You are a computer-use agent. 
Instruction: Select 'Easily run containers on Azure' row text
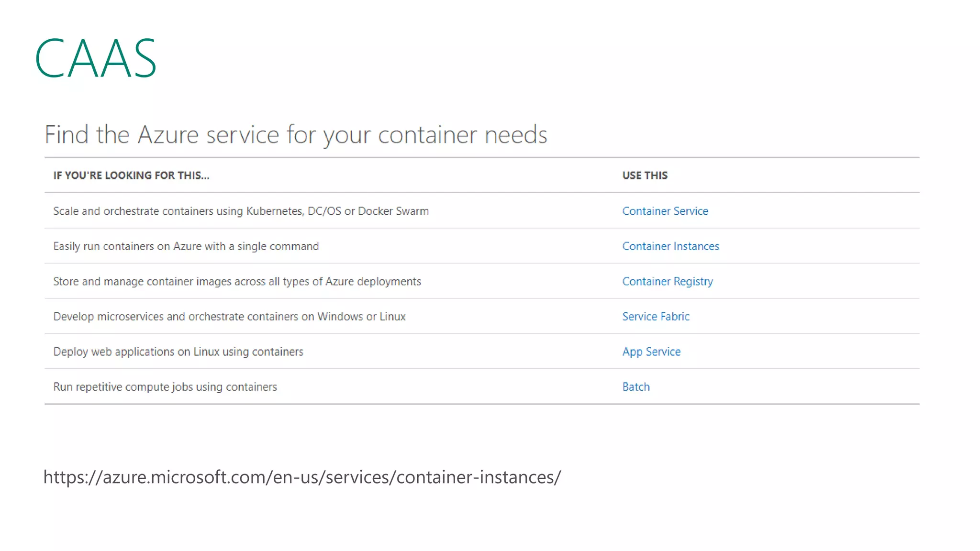coord(186,246)
